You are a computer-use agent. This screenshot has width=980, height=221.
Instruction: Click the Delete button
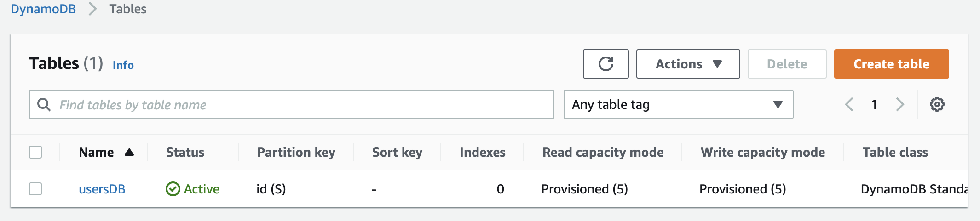(x=787, y=64)
